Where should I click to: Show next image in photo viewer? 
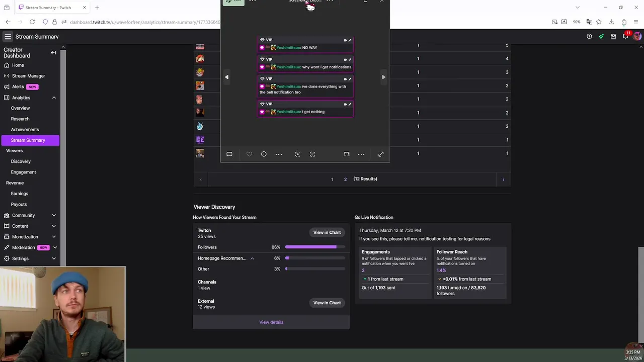(x=383, y=77)
